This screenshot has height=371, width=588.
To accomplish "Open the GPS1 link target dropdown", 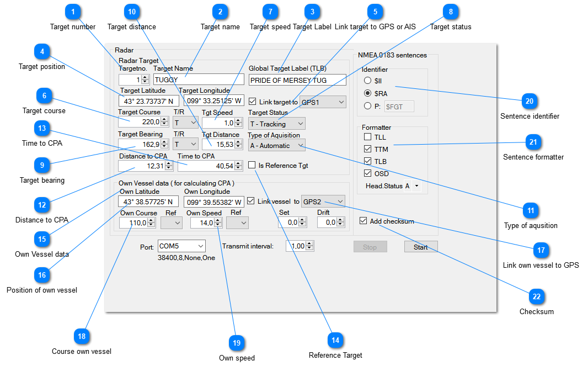I will 323,102.
